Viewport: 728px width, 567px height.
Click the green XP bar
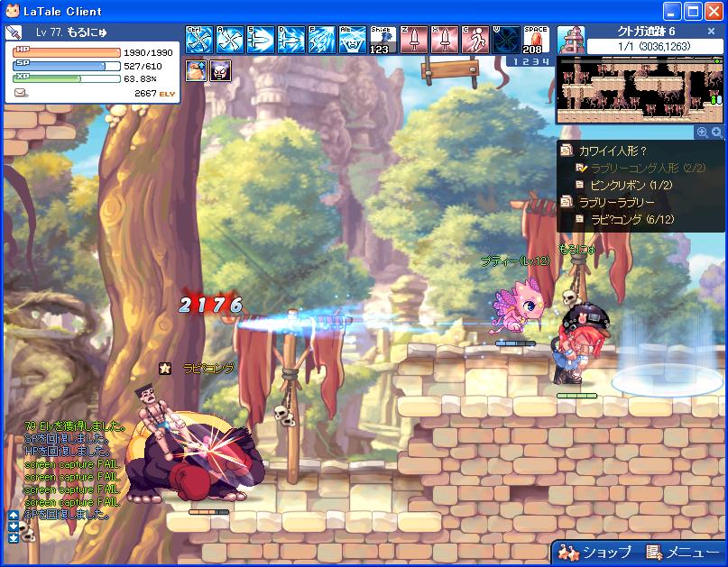(67, 78)
